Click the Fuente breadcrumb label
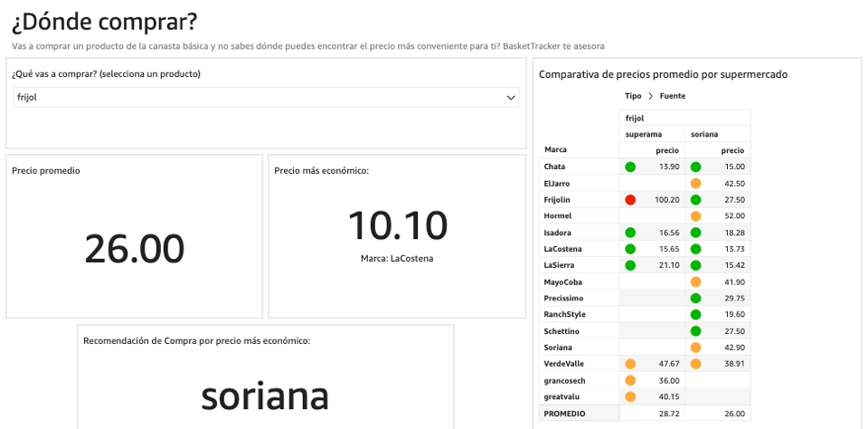The height and width of the screenshot is (429, 868). pyautogui.click(x=673, y=96)
